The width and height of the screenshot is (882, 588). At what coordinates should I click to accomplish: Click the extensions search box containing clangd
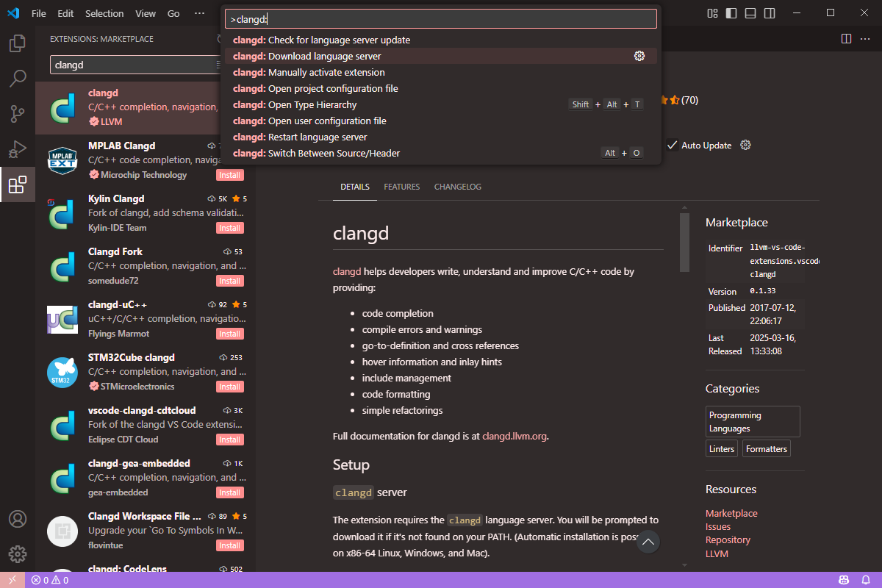[x=136, y=65]
